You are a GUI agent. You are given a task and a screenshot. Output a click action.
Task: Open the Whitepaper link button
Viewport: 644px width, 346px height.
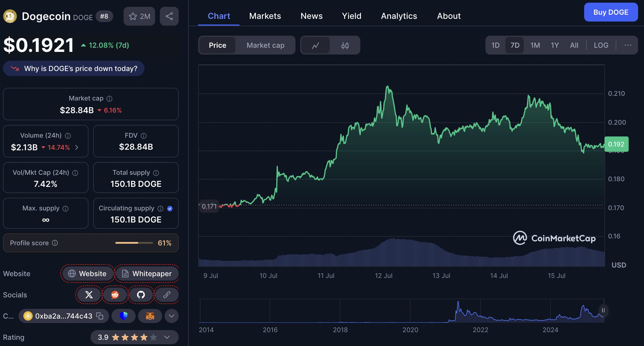147,273
